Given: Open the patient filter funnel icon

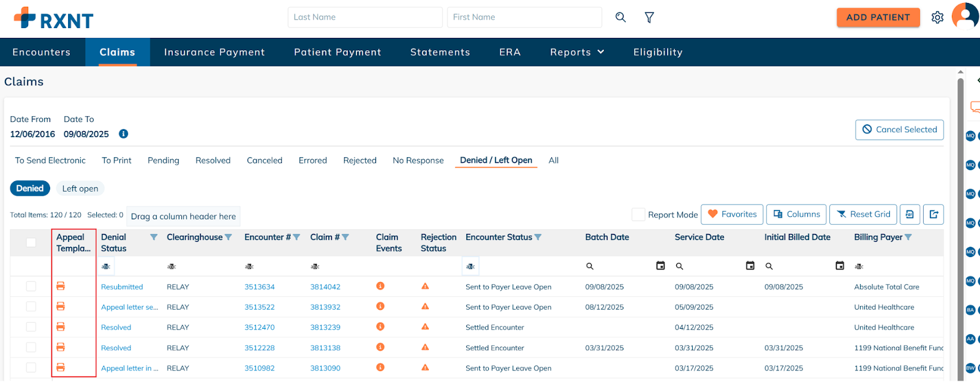Looking at the screenshot, I should tap(649, 17).
